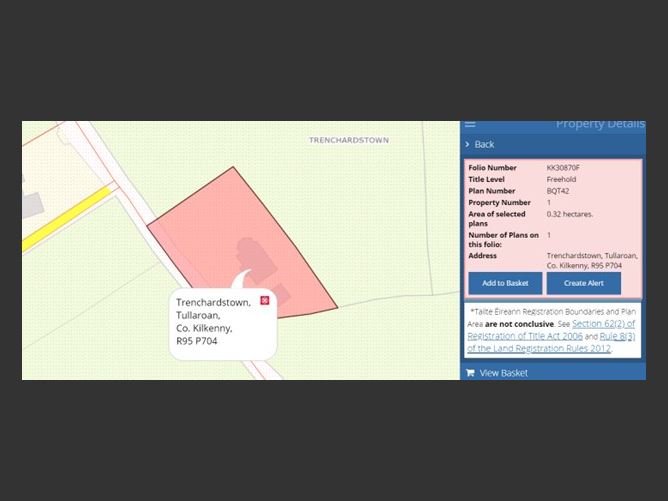Screen dimensions: 668x501
Task: Create an alert for this folio
Action: coord(583,283)
